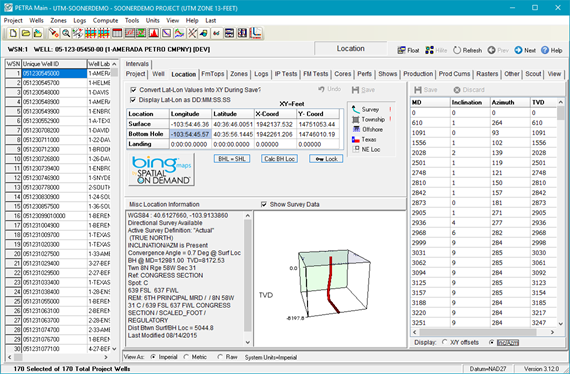Click the Float window icon

coord(401,50)
